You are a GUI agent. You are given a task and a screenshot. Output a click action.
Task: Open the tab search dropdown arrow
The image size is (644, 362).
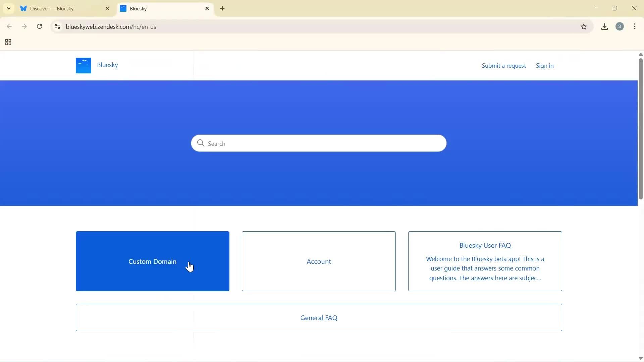tap(8, 8)
